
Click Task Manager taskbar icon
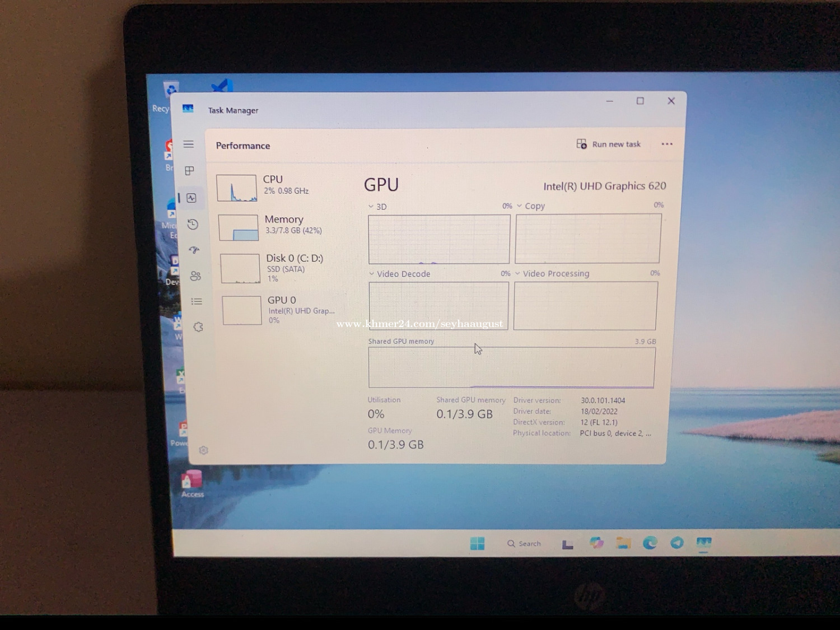(704, 543)
